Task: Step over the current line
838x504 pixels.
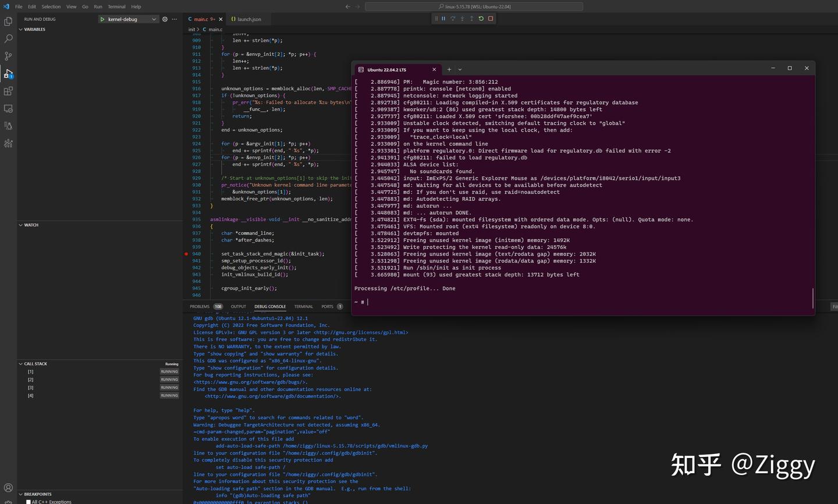Action: [453, 18]
